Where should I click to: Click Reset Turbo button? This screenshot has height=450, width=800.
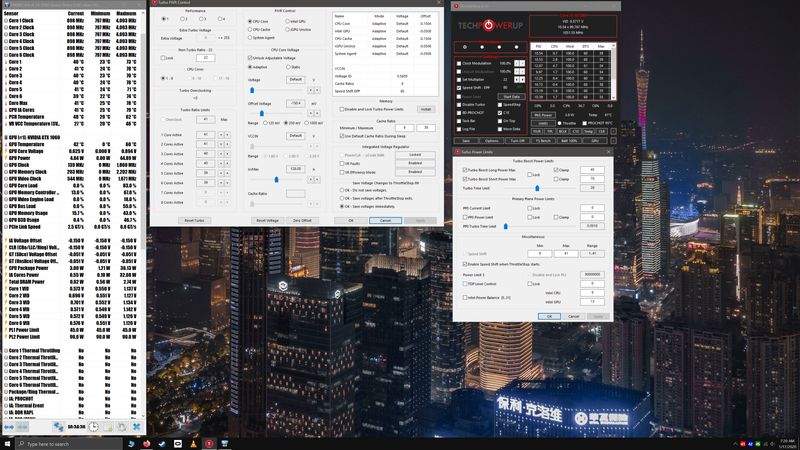point(194,220)
